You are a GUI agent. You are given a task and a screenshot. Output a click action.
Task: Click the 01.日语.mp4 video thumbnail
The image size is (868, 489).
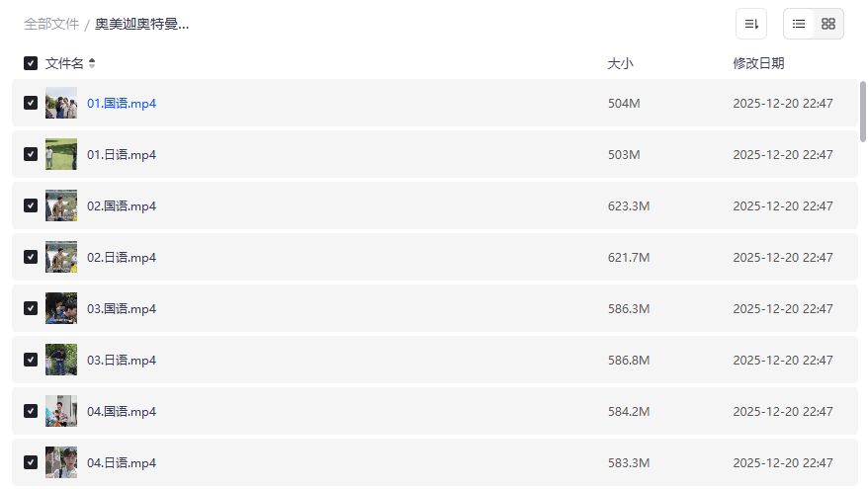click(x=61, y=154)
